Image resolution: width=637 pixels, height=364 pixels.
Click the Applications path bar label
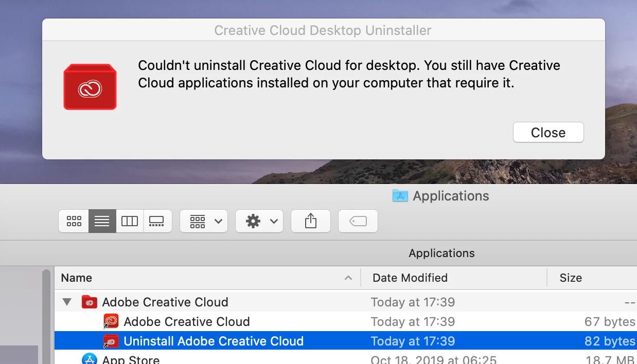441,253
